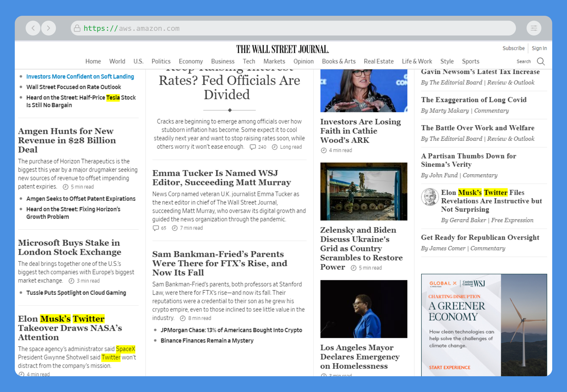This screenshot has height=392, width=567.
Task: Go to Books & Arts section
Action: pyautogui.click(x=339, y=61)
